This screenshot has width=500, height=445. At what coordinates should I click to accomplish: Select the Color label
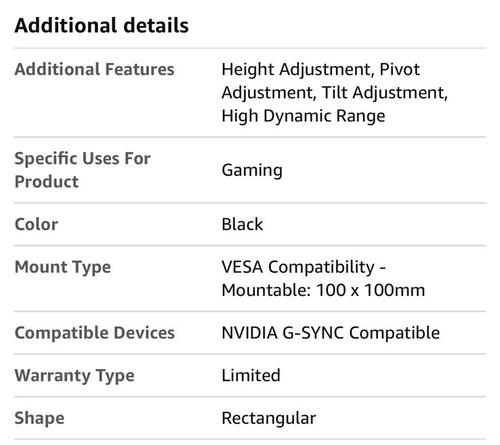pos(36,224)
